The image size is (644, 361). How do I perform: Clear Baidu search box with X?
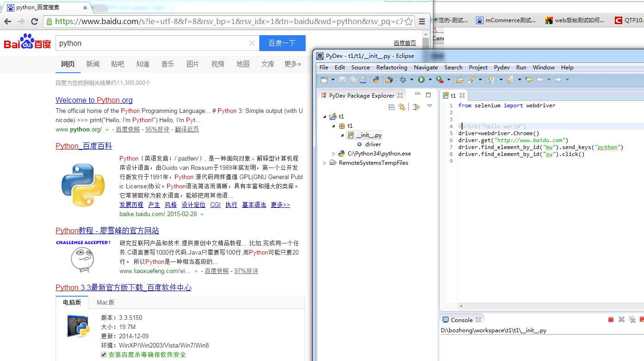252,43
